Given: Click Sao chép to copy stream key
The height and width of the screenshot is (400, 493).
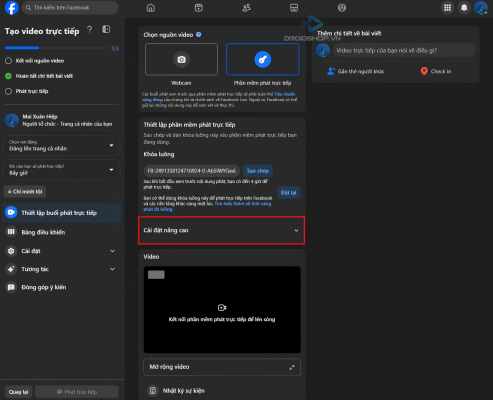Looking at the screenshot, I should (258, 171).
